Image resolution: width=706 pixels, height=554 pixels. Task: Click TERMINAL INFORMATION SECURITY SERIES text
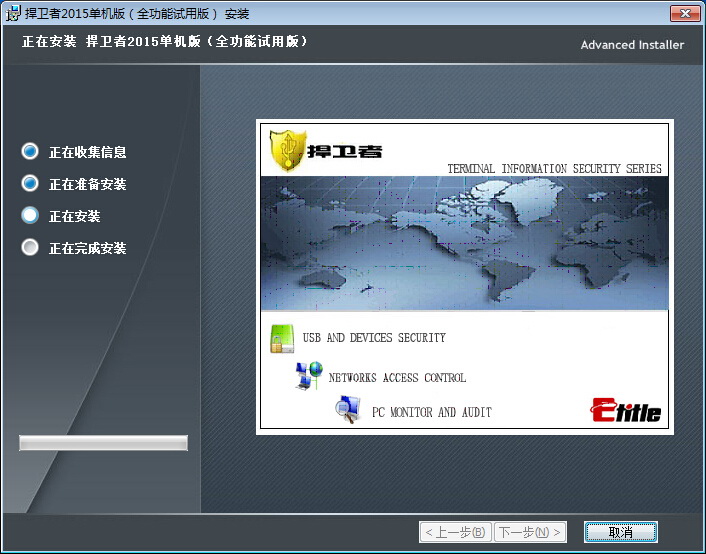(554, 168)
